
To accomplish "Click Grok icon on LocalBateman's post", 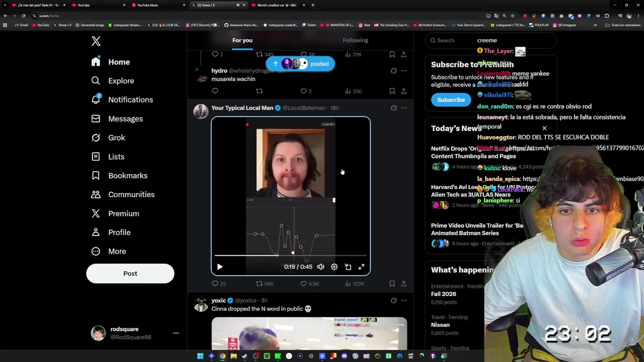I will 393,108.
